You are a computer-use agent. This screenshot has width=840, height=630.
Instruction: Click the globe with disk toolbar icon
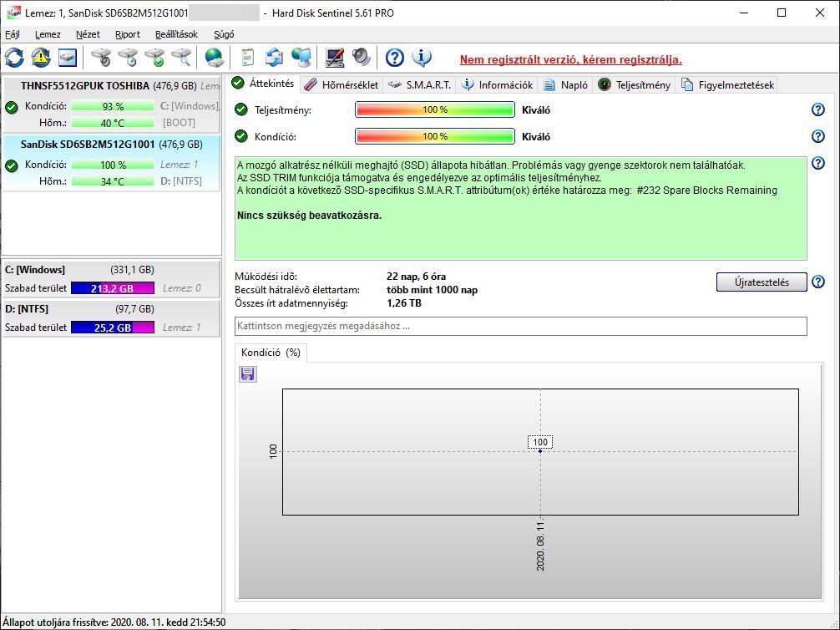click(x=215, y=58)
